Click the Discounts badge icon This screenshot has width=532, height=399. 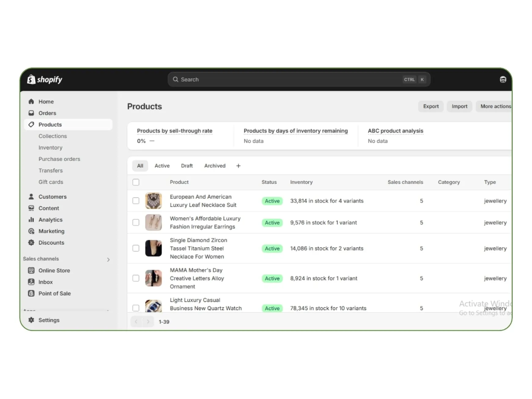31,243
